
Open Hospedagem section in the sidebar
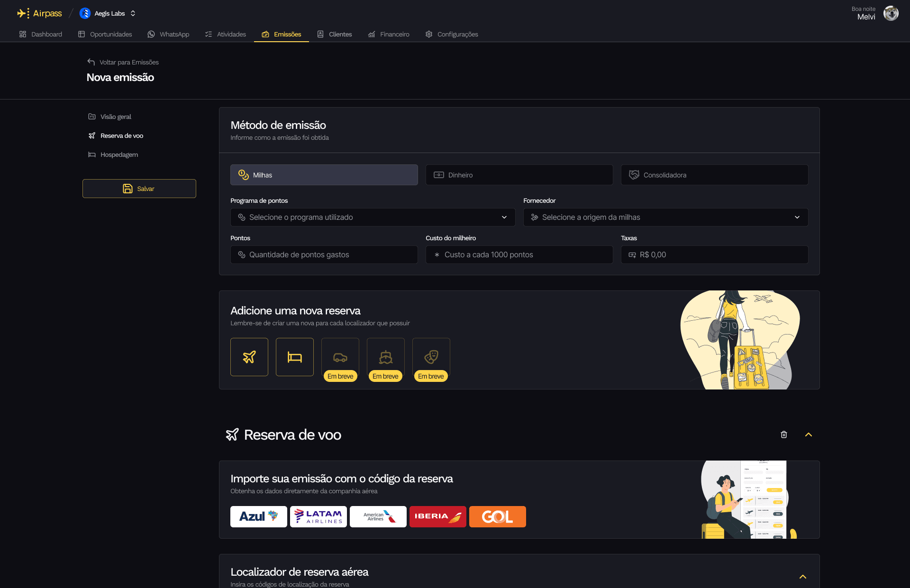point(118,154)
